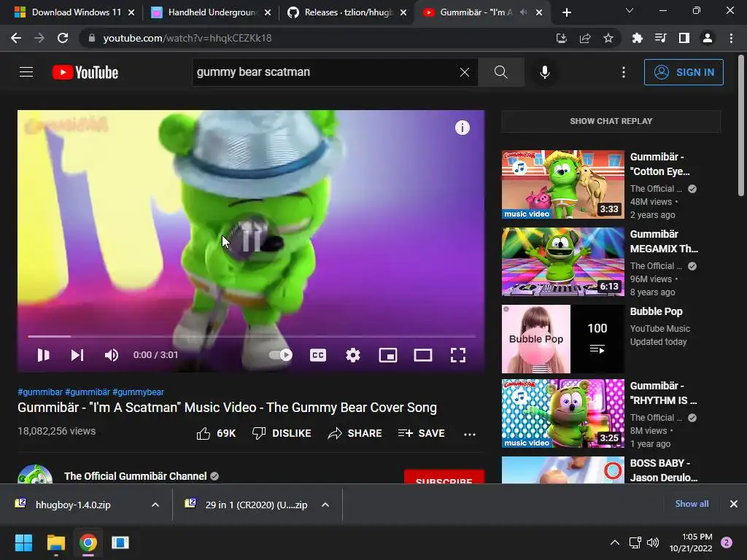This screenshot has width=747, height=560.
Task: Open File Explorer from taskbar
Action: tap(55, 542)
